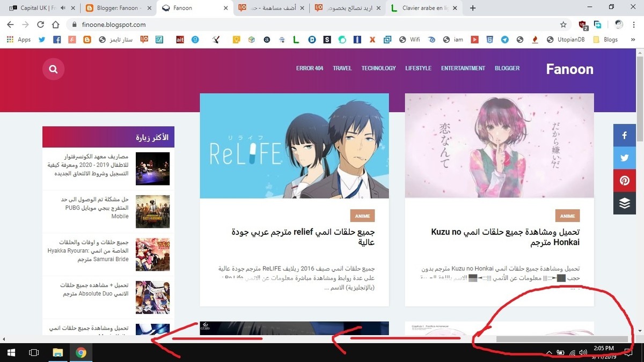Mute audio icon on Capital UK tab
Screen dimensions: 644x362
tap(63, 8)
